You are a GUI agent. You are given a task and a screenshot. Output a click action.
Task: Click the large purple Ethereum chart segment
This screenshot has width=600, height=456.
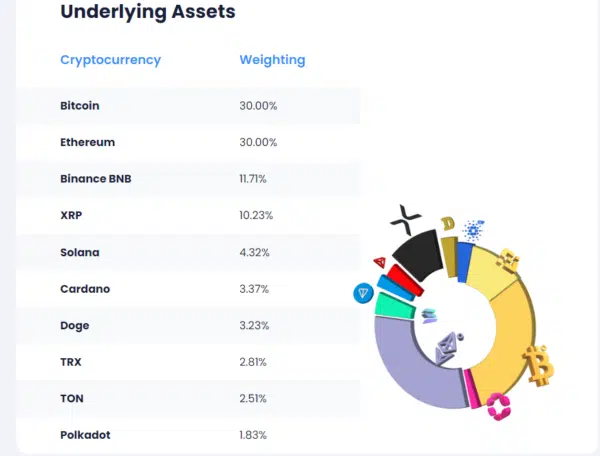(405, 370)
